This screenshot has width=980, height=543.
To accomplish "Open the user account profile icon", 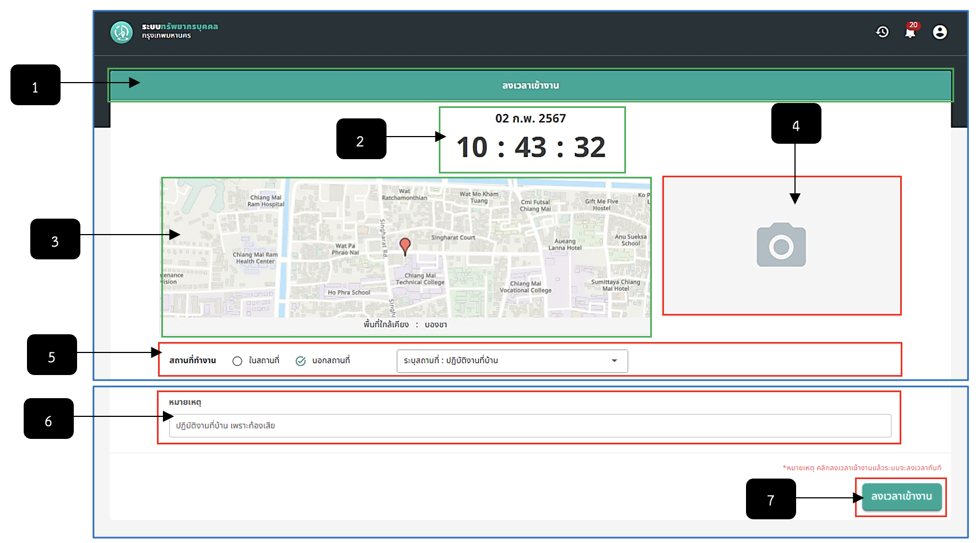I will click(x=940, y=32).
